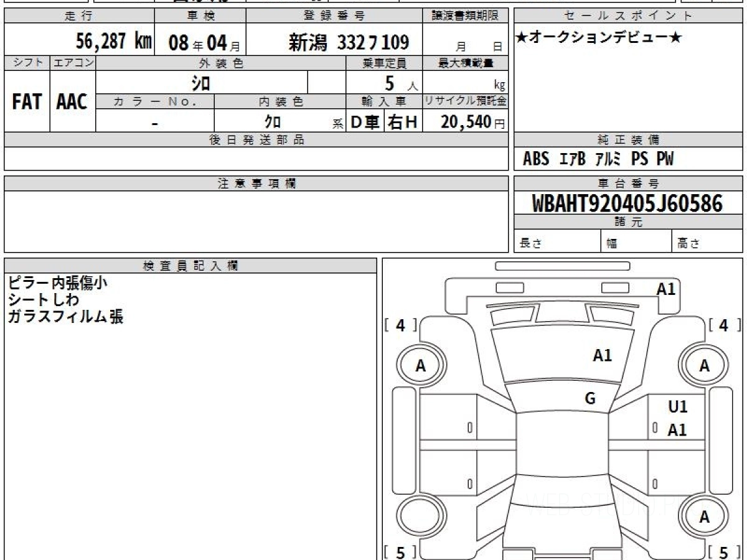Select inspector note ピラー内張傷小
This screenshot has width=747, height=560.
[x=58, y=283]
